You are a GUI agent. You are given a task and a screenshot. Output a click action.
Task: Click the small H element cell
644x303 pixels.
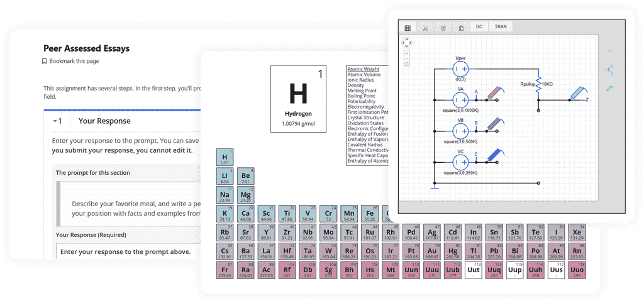coord(225,157)
